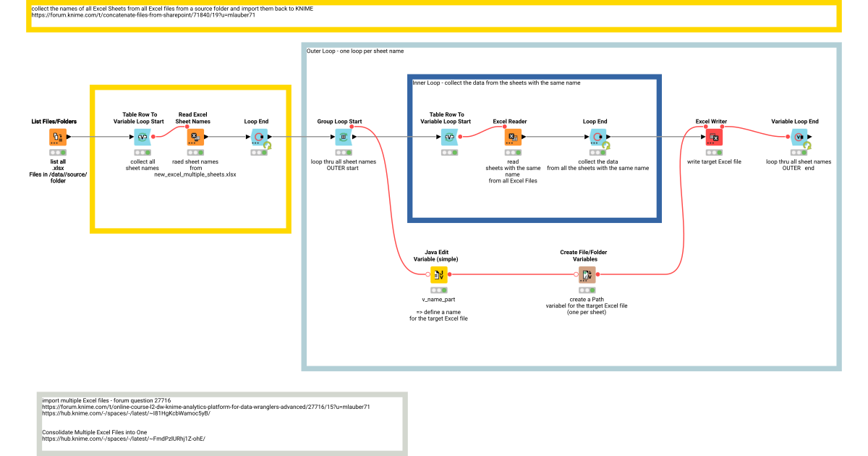Click the 'Outer Loop' annotation title text
Viewport: 868px width, 456px height.
click(x=355, y=51)
